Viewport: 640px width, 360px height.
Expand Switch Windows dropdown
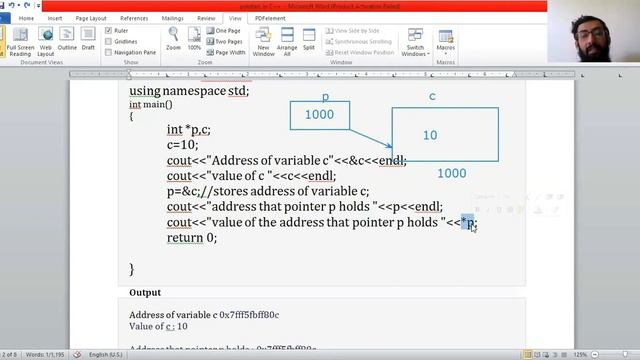coord(415,42)
